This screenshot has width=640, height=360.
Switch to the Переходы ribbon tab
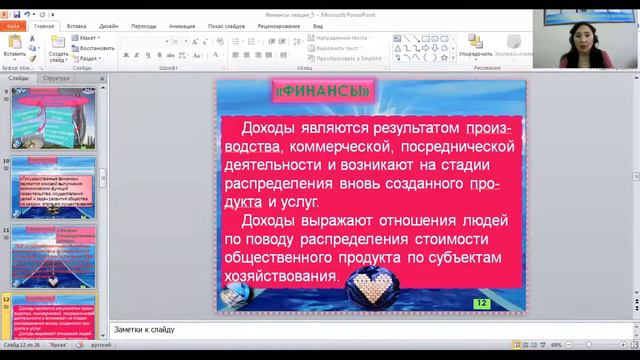144,26
